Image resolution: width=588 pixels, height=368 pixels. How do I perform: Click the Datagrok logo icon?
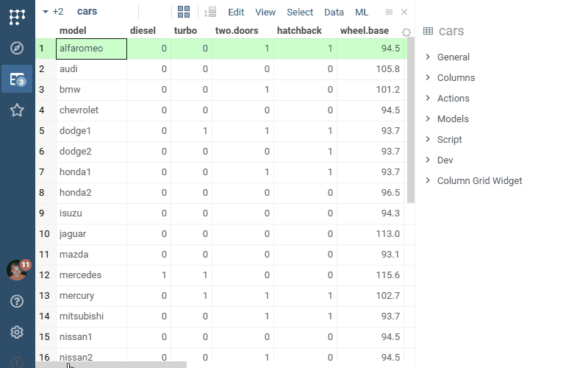[18, 16]
